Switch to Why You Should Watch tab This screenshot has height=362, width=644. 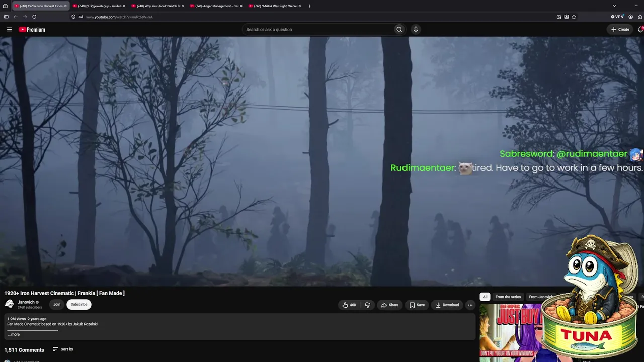pyautogui.click(x=157, y=6)
